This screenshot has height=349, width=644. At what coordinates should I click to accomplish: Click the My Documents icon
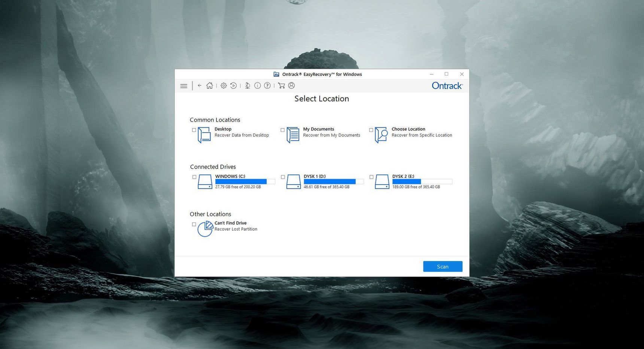pos(293,135)
